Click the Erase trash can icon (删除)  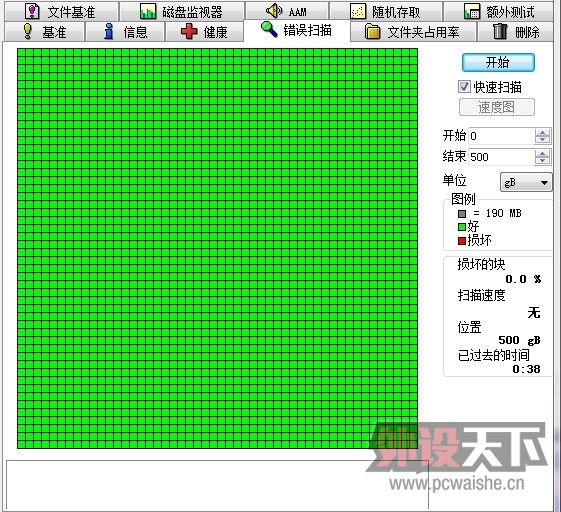[x=500, y=31]
